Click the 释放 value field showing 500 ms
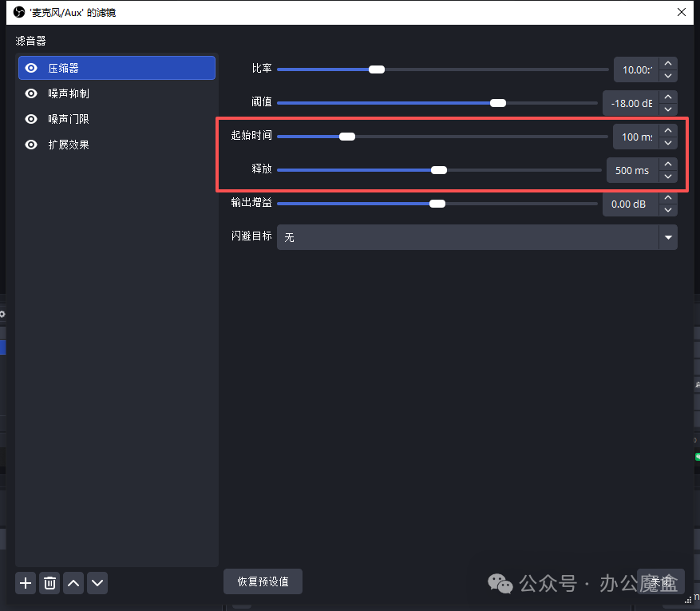Viewport: 700px width, 611px height. coord(632,170)
